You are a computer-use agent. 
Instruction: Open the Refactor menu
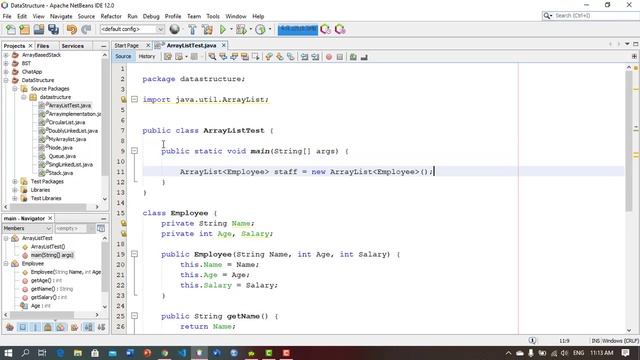(x=111, y=16)
